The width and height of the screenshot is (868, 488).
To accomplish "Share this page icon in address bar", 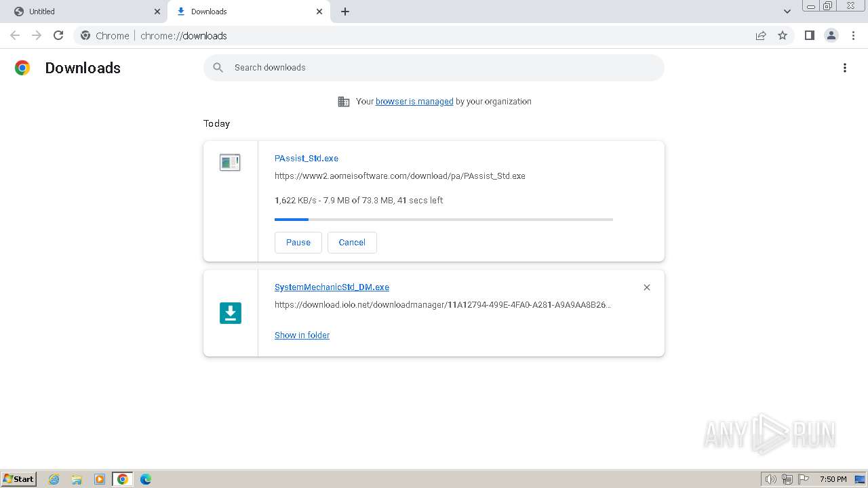I will point(761,35).
